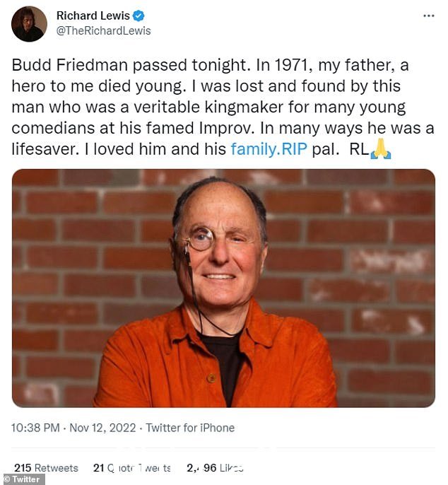Open the @TheRichardLewis handle
Screen dimensions: 448x485
[104, 30]
